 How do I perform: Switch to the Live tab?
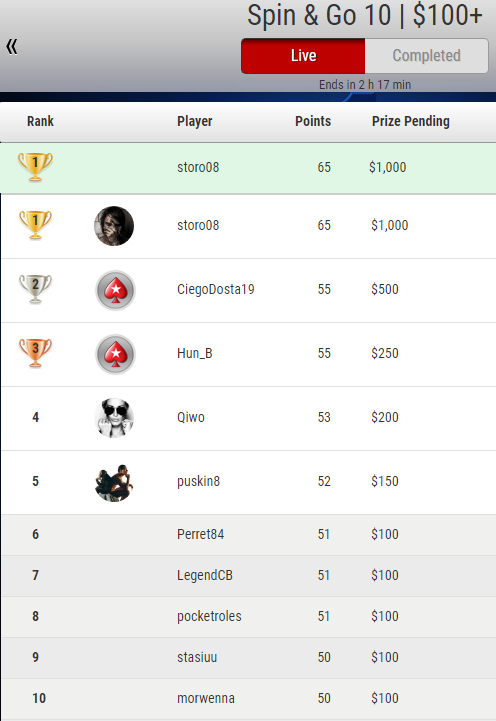[303, 56]
